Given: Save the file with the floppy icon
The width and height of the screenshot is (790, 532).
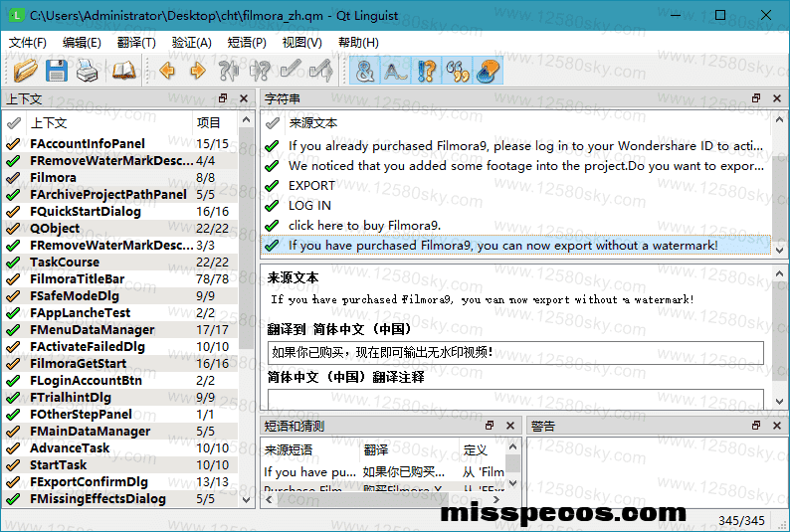Looking at the screenshot, I should (x=57, y=71).
